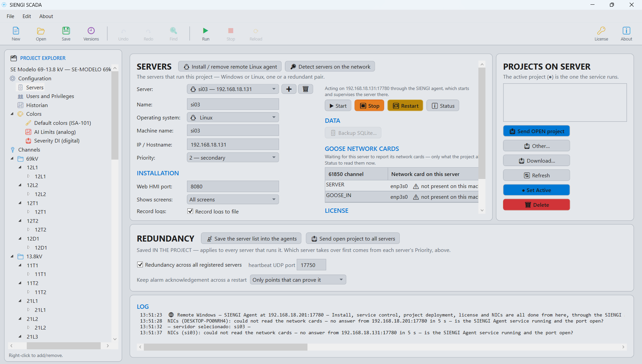Open the Priority dropdown
This screenshot has height=364, width=642.
point(233,158)
